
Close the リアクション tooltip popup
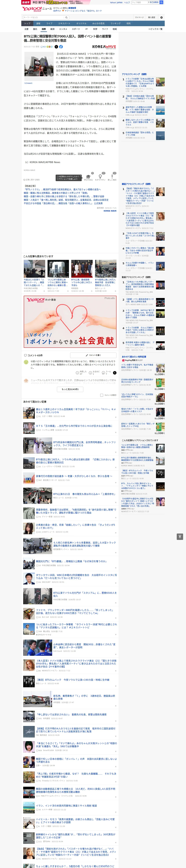click(81, 176)
